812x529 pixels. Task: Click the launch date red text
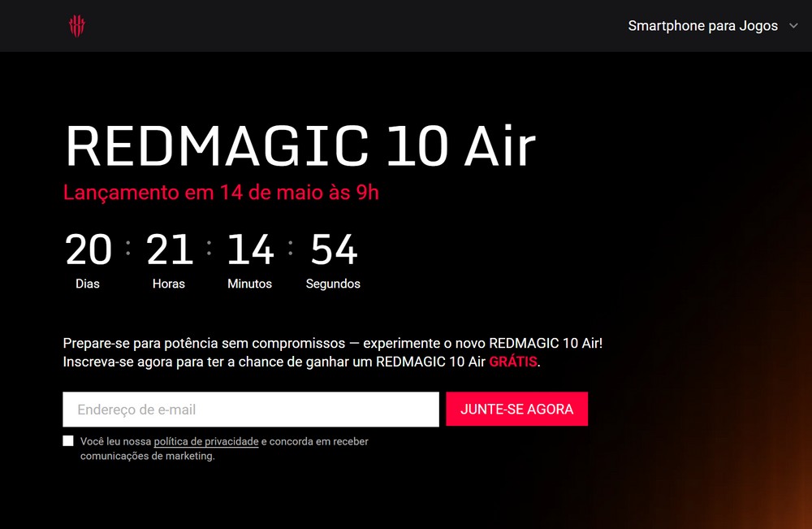tap(221, 193)
